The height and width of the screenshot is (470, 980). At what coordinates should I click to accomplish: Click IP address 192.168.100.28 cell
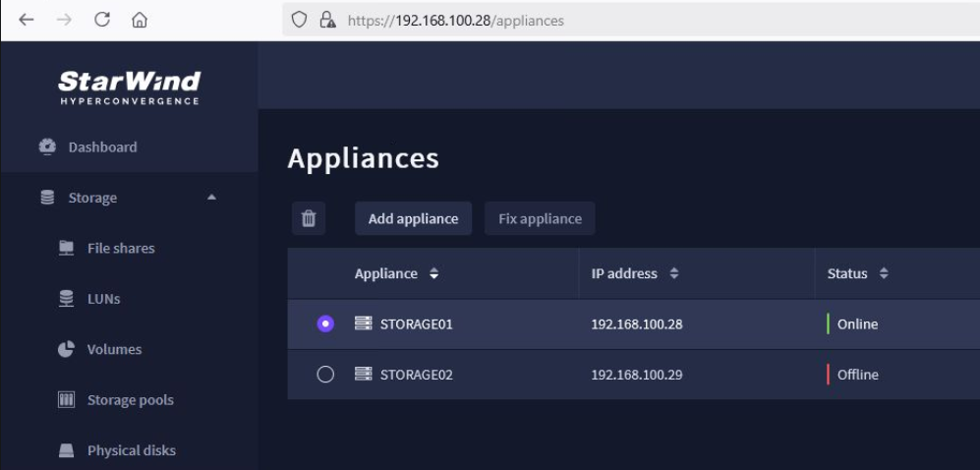(637, 324)
